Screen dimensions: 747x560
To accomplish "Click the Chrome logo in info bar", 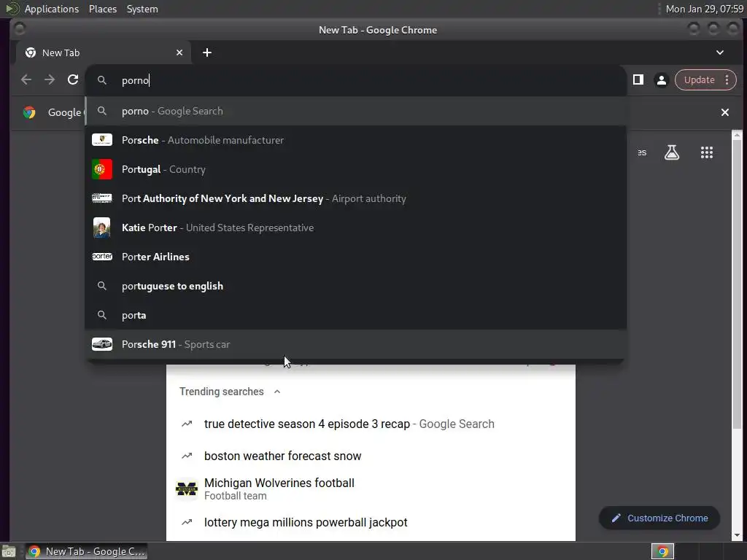I will (29, 112).
